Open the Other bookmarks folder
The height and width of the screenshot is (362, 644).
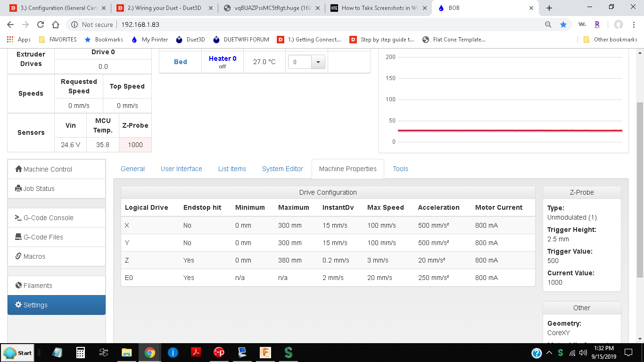tap(611, 40)
